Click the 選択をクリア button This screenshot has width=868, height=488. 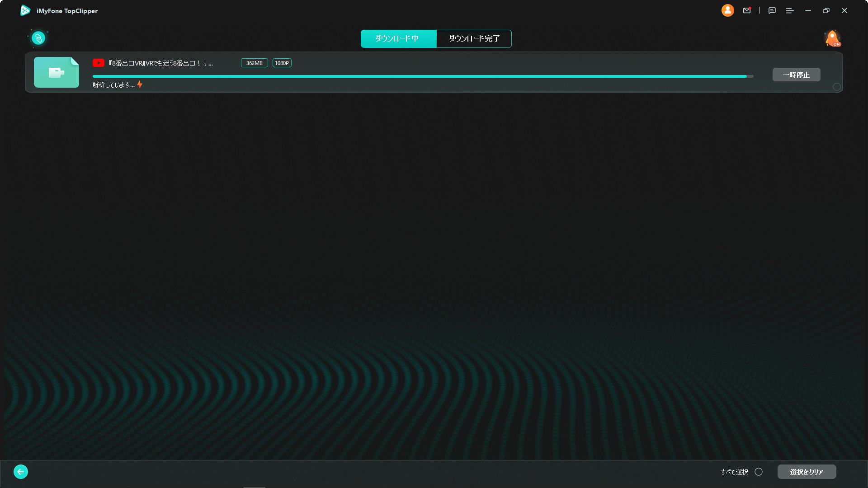(x=807, y=472)
